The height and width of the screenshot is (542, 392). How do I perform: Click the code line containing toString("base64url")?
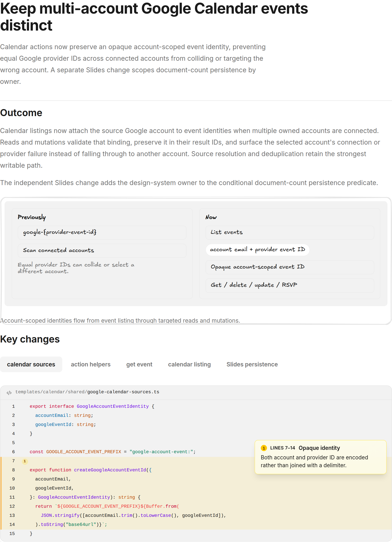(71, 524)
